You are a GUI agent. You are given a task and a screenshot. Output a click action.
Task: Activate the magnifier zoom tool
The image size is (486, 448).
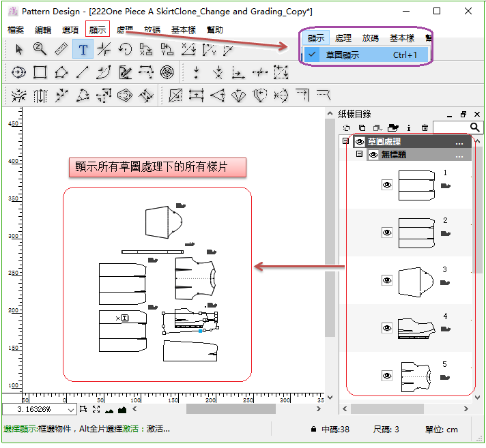click(40, 49)
